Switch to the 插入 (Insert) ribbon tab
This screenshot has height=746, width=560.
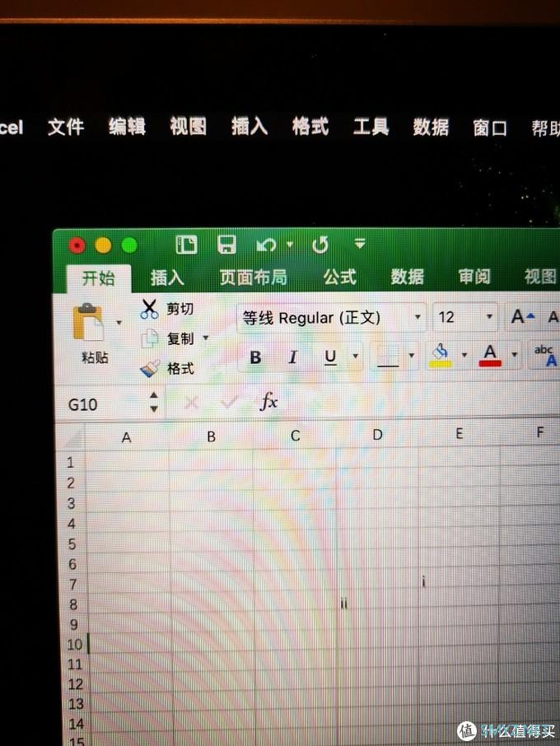167,277
